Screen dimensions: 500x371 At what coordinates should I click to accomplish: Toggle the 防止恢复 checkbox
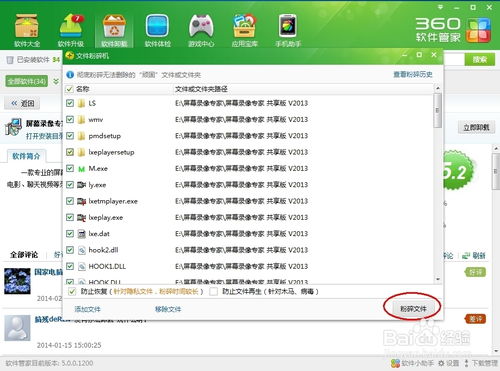[x=72, y=292]
